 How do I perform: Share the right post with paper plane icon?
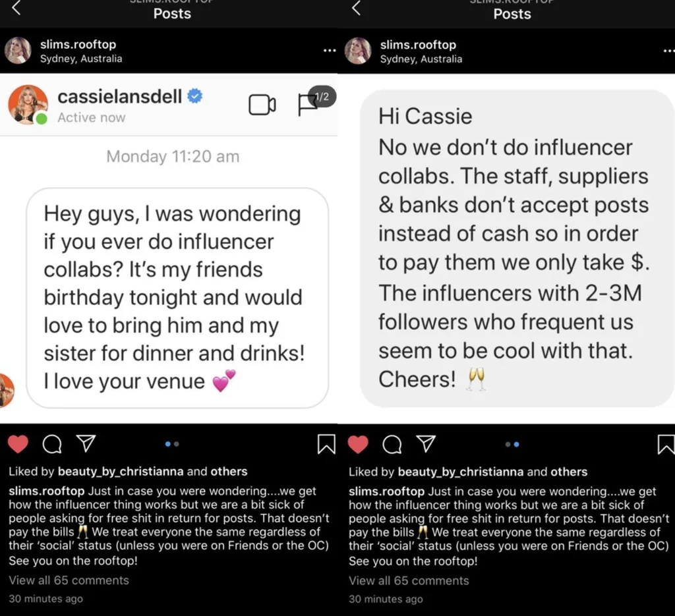(x=426, y=443)
